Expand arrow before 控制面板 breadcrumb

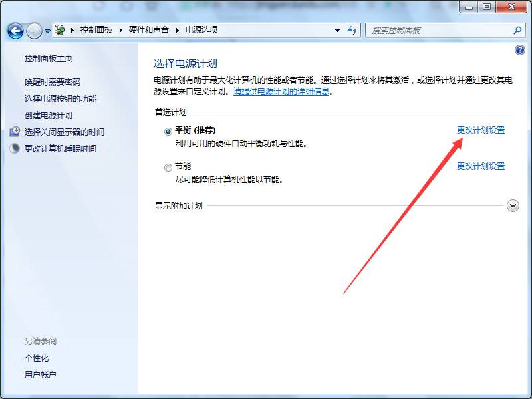click(72, 30)
